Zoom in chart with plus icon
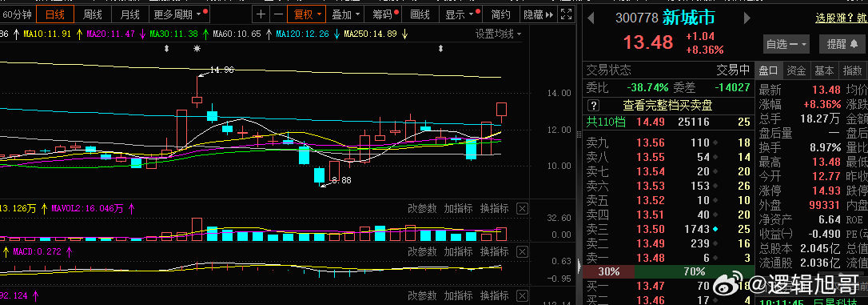The height and width of the screenshot is (305, 868). (261, 14)
